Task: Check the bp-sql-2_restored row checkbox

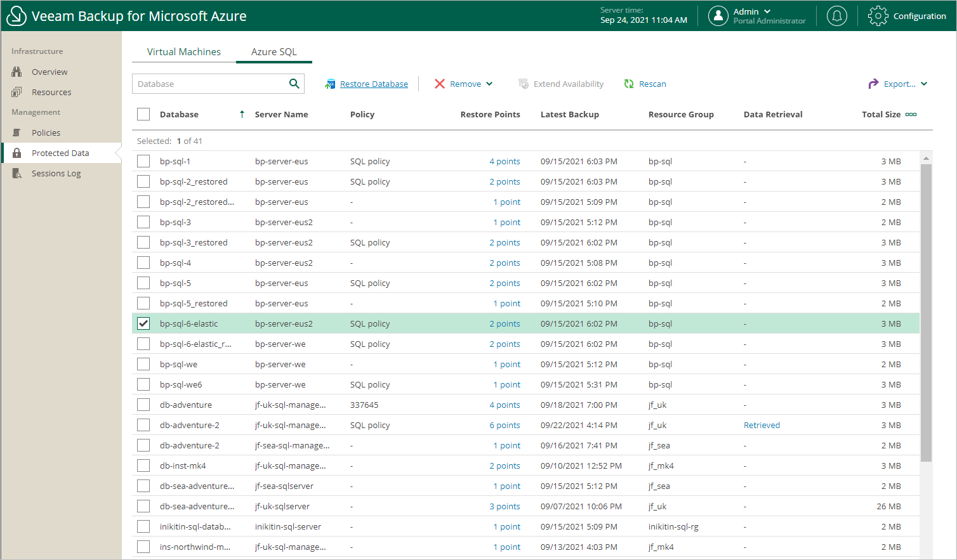Action: coord(143,181)
